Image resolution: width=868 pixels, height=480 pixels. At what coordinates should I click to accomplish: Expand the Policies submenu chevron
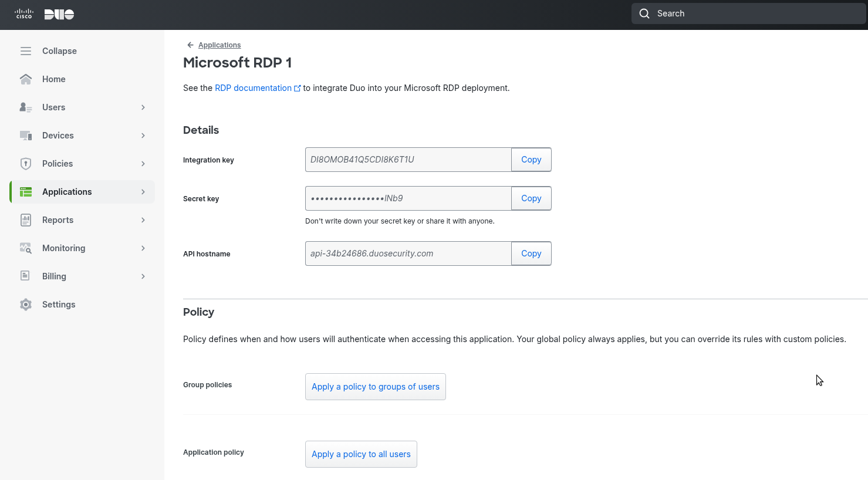pos(143,164)
